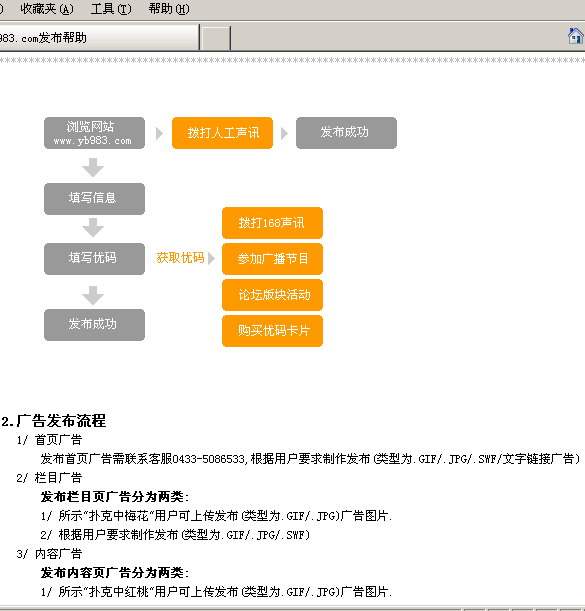Click the 购买优码卡片 orange button
The width and height of the screenshot is (585, 611).
[272, 331]
